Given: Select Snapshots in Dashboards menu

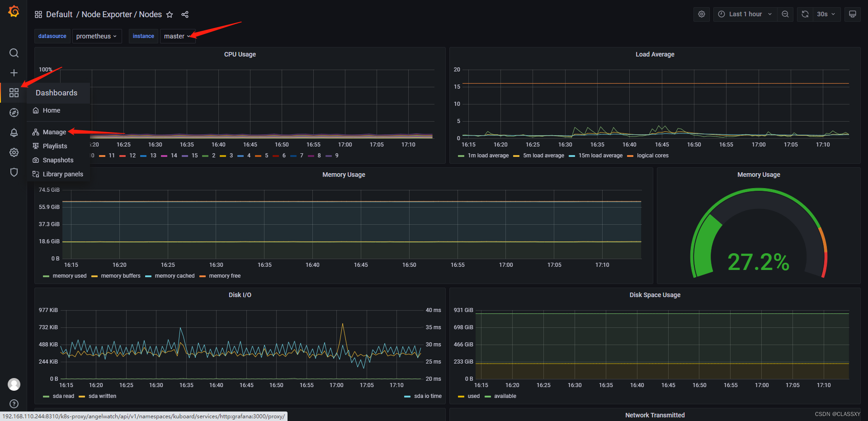Looking at the screenshot, I should (x=58, y=160).
